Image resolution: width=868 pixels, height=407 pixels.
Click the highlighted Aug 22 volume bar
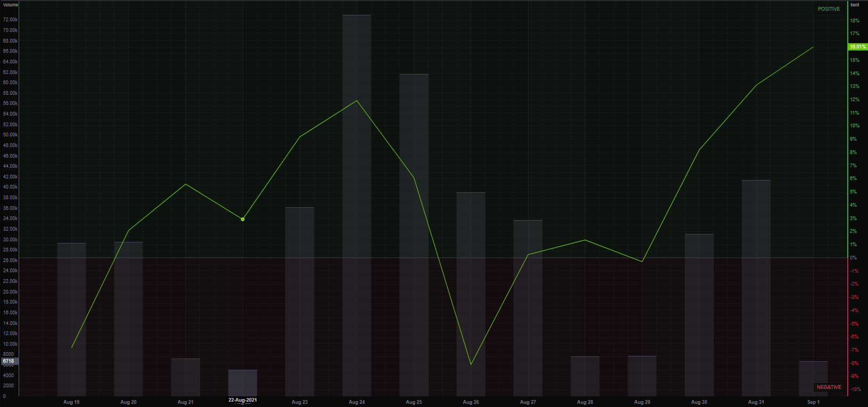pyautogui.click(x=243, y=383)
